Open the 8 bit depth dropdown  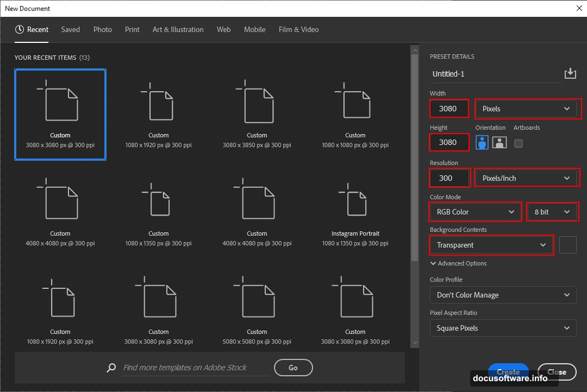click(x=552, y=212)
